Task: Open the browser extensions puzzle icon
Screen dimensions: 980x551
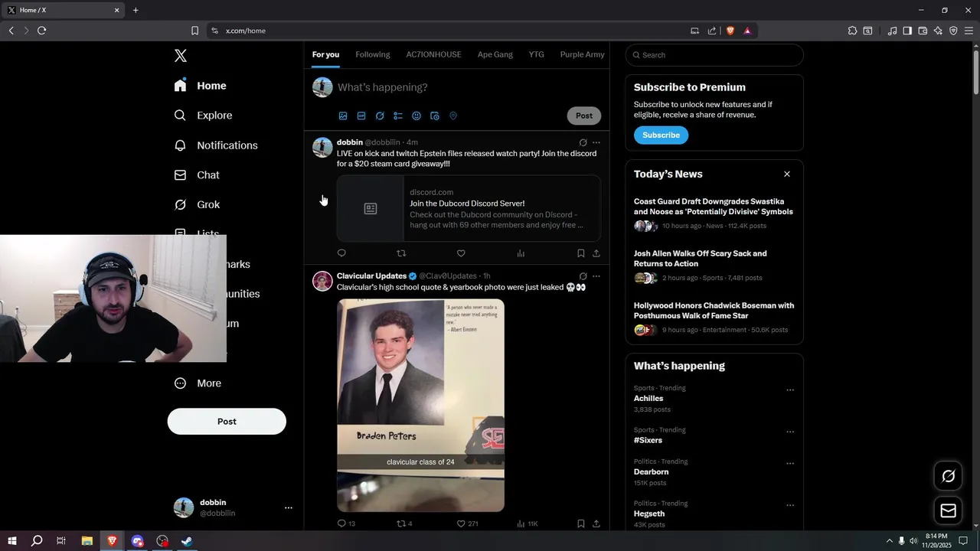Action: coord(852,31)
